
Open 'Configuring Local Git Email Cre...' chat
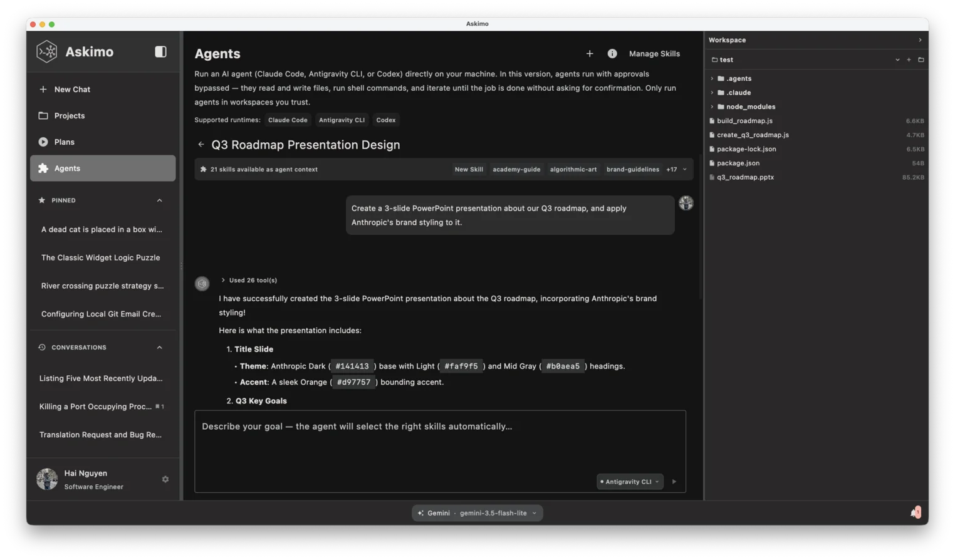pos(103,314)
